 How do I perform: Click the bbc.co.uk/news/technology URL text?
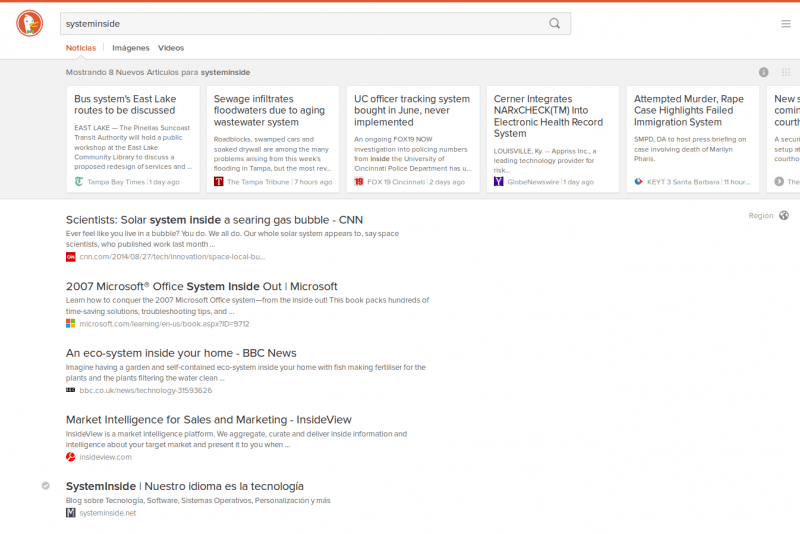coord(145,391)
